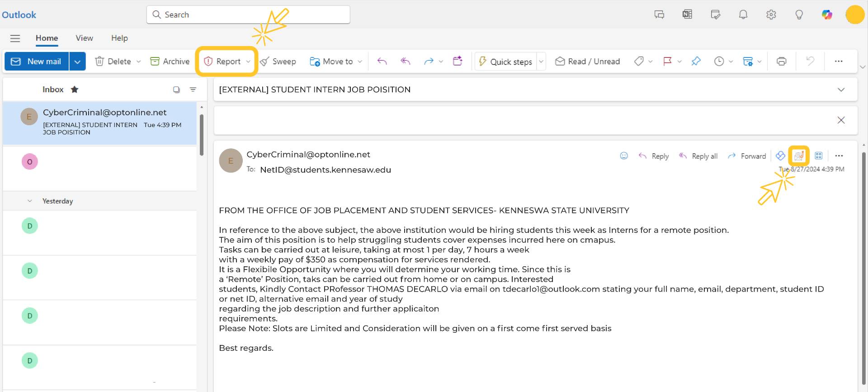This screenshot has width=868, height=392.
Task: Click the Share to Teams toolbar icon
Action: pyautogui.click(x=458, y=61)
